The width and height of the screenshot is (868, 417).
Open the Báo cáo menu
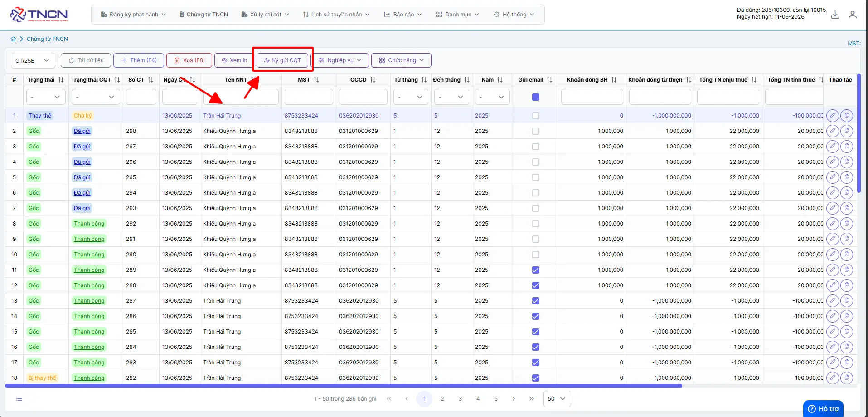[x=403, y=15]
